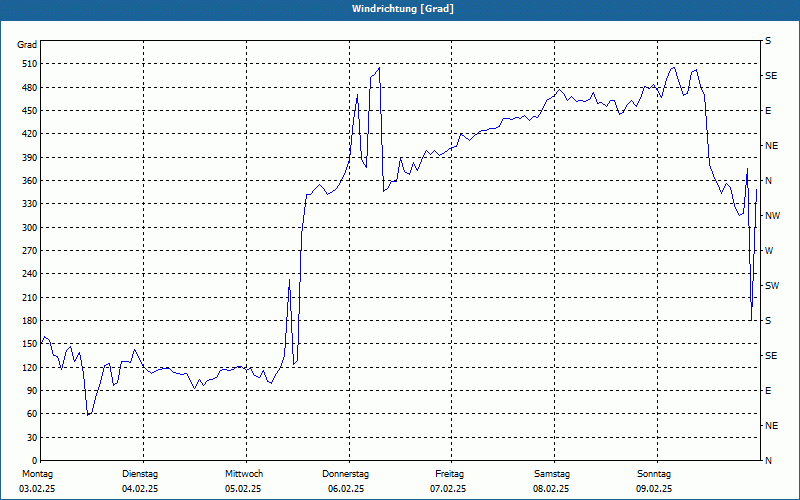800x500 pixels.
Task: Click the curve's low point near 60 on Monday
Action: tap(88, 415)
